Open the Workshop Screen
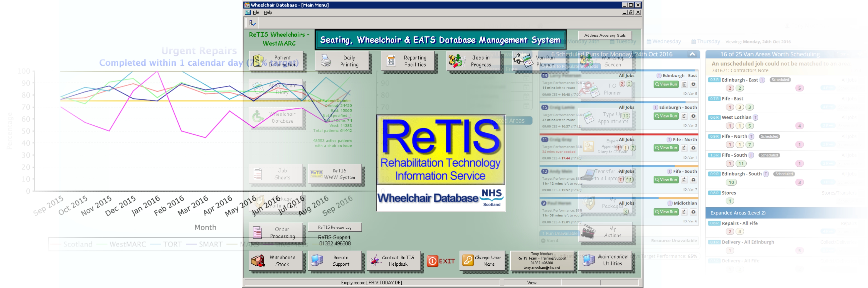Viewport: 868px width, 288px height. pos(605,61)
